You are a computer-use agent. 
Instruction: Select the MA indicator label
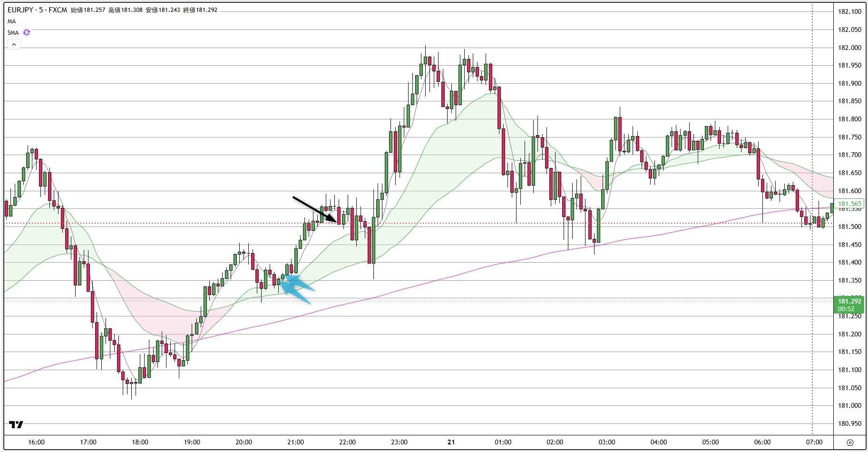coord(11,21)
